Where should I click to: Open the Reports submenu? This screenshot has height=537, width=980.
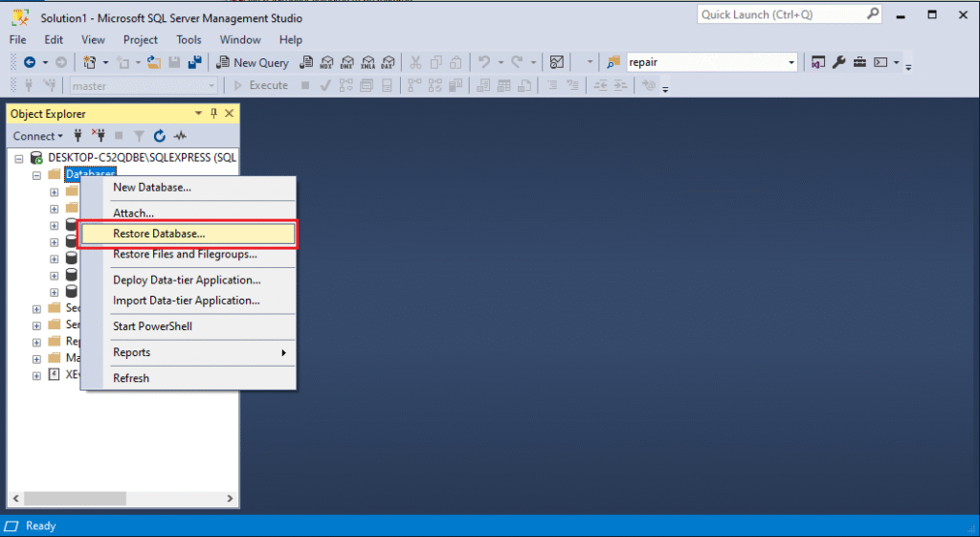click(x=189, y=352)
